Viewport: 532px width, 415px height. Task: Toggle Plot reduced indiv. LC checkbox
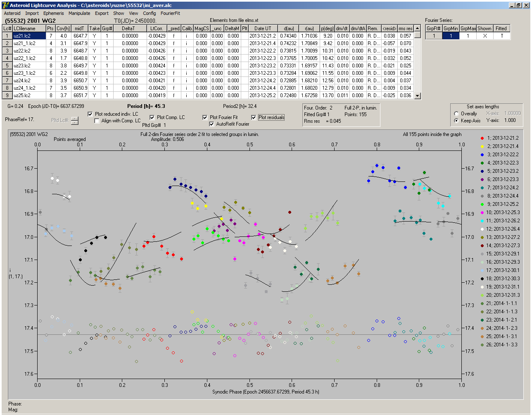[90, 114]
